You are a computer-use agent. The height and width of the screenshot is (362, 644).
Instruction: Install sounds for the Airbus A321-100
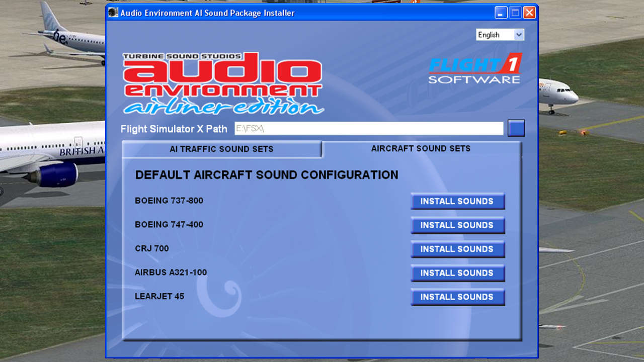coord(457,273)
